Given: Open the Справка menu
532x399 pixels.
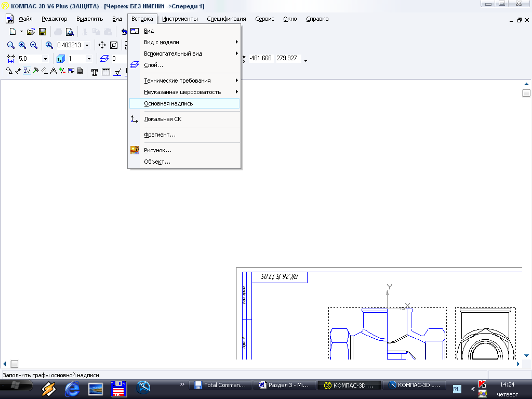Looking at the screenshot, I should (317, 19).
